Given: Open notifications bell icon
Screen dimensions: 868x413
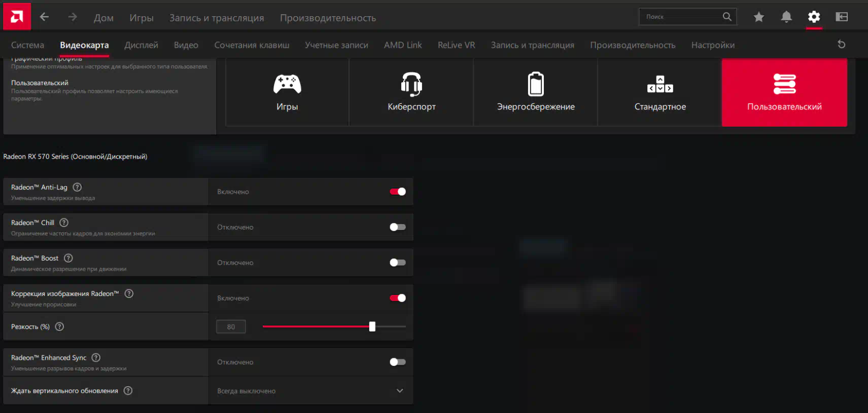Looking at the screenshot, I should (786, 17).
